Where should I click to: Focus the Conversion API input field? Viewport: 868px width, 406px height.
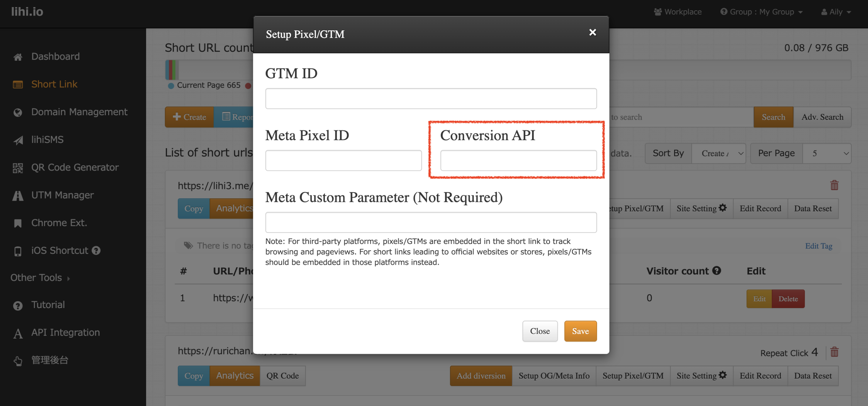[x=518, y=161]
